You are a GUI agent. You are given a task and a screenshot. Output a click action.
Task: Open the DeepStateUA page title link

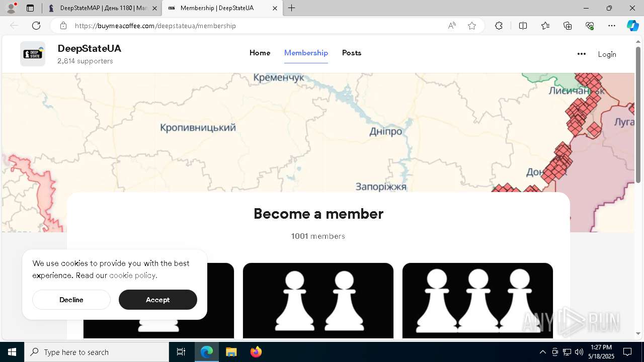pos(89,49)
